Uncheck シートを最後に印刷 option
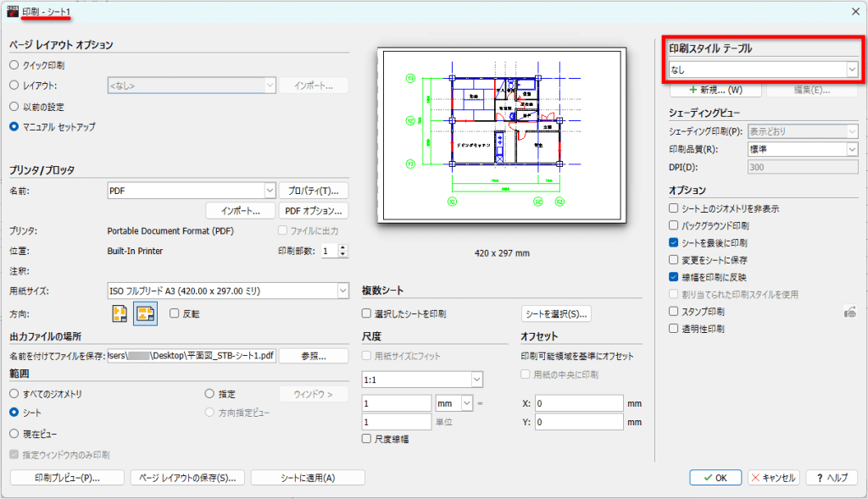This screenshot has height=499, width=868. 674,242
